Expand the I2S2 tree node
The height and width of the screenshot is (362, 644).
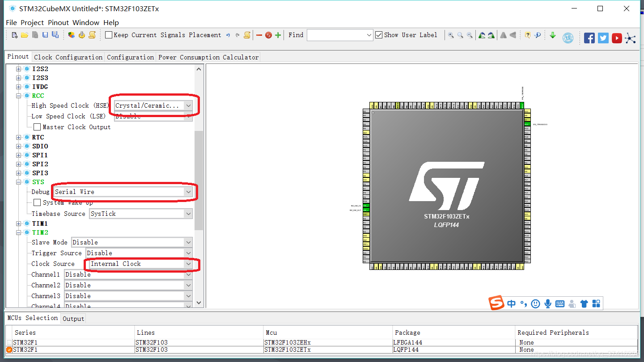pyautogui.click(x=19, y=69)
